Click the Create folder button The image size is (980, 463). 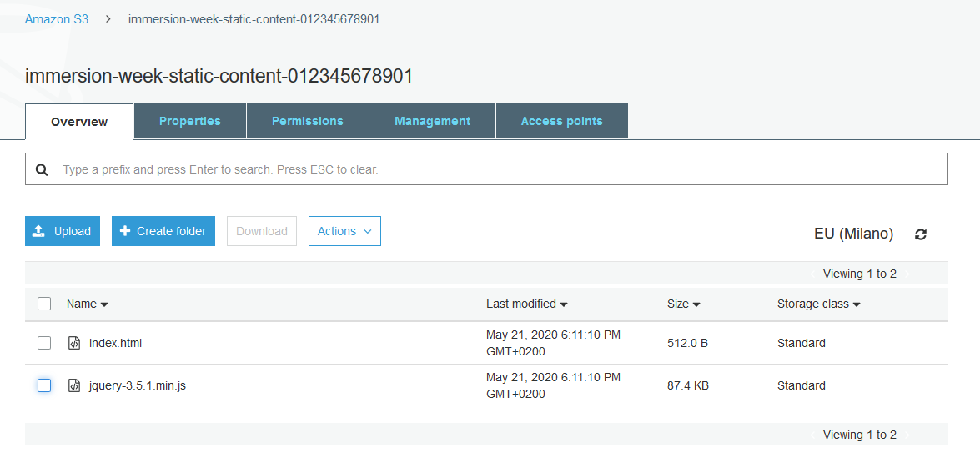pos(163,231)
